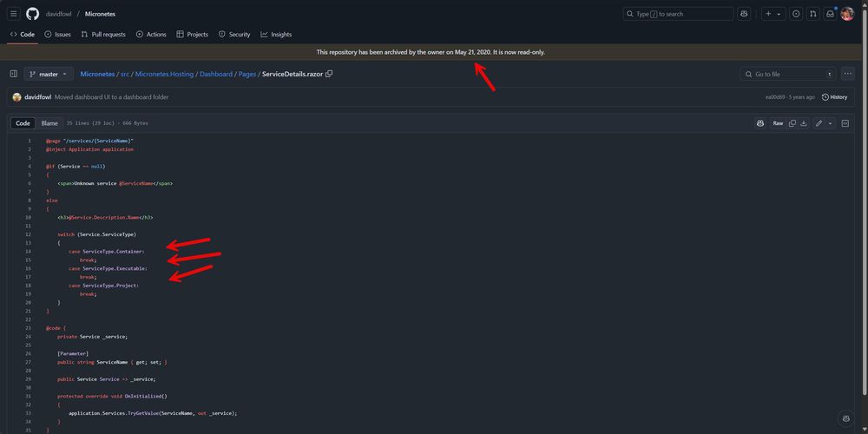The height and width of the screenshot is (434, 868).
Task: Open the Raw file view
Action: pos(778,123)
